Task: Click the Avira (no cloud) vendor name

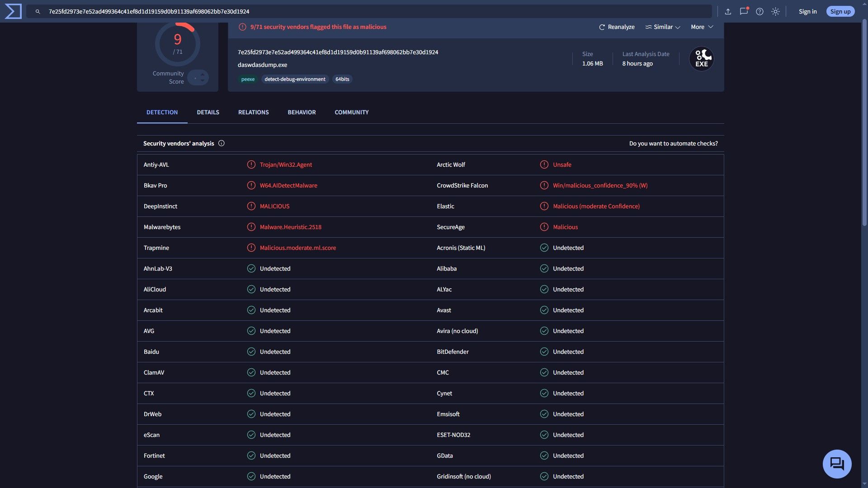Action: click(457, 331)
